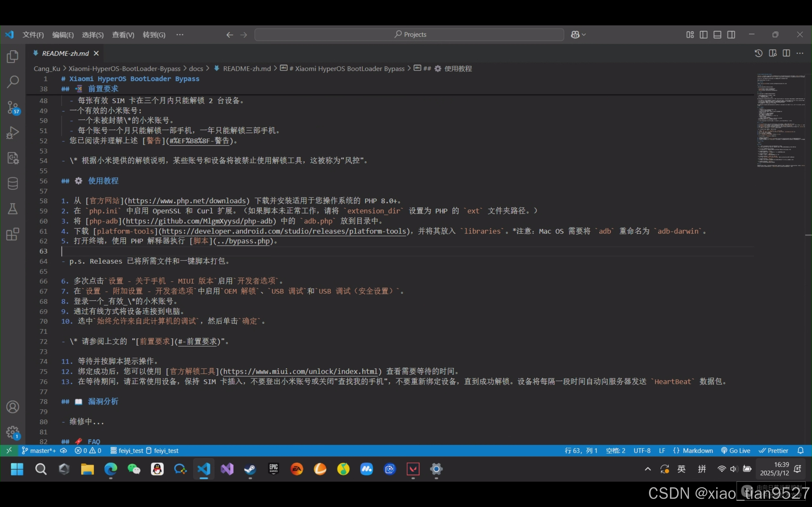The height and width of the screenshot is (507, 812).
Task: Select the README-zh.md editor tab
Action: coord(65,53)
